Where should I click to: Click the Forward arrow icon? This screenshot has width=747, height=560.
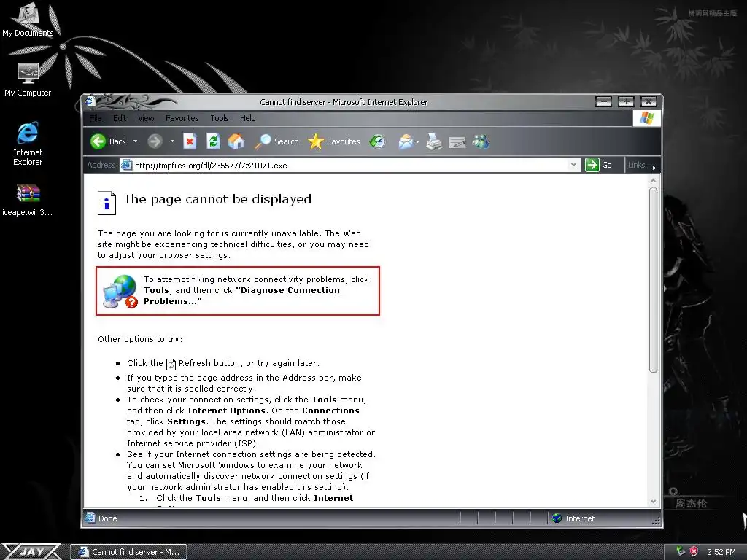pos(155,141)
